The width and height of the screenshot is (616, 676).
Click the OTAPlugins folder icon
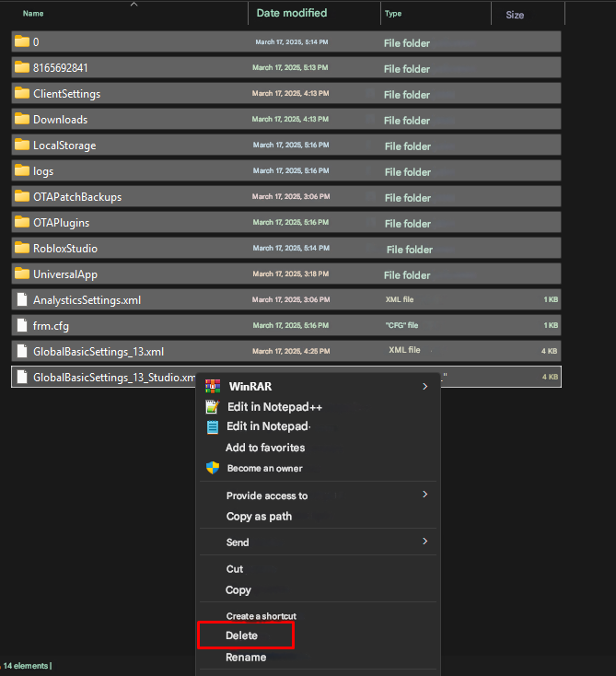pyautogui.click(x=22, y=223)
